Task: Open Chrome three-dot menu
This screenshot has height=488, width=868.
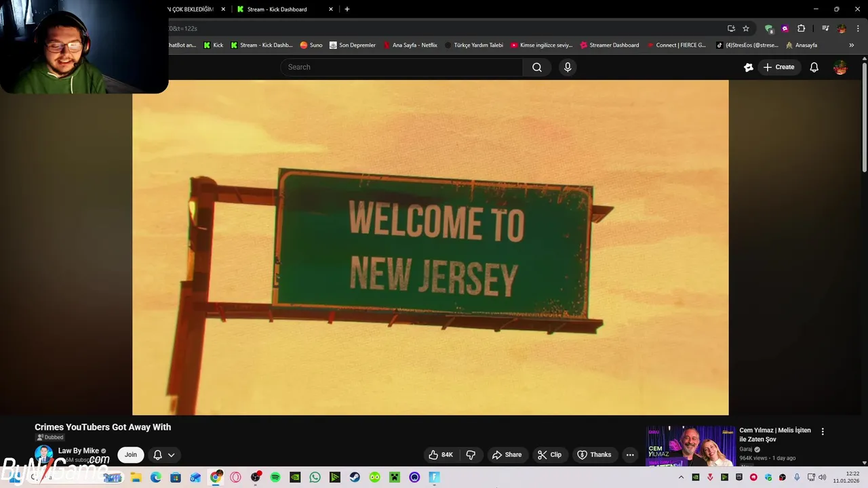Action: [x=858, y=28]
